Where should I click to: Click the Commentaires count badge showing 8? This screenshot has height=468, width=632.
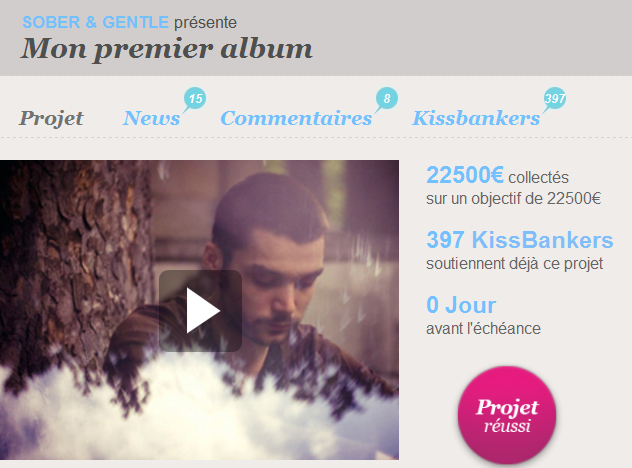[387, 98]
